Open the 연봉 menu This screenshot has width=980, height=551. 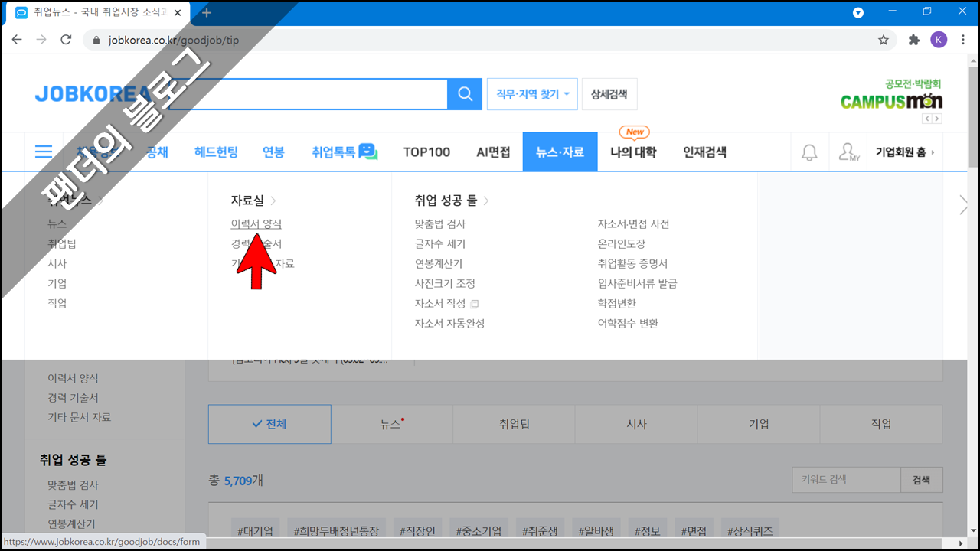pyautogui.click(x=273, y=152)
